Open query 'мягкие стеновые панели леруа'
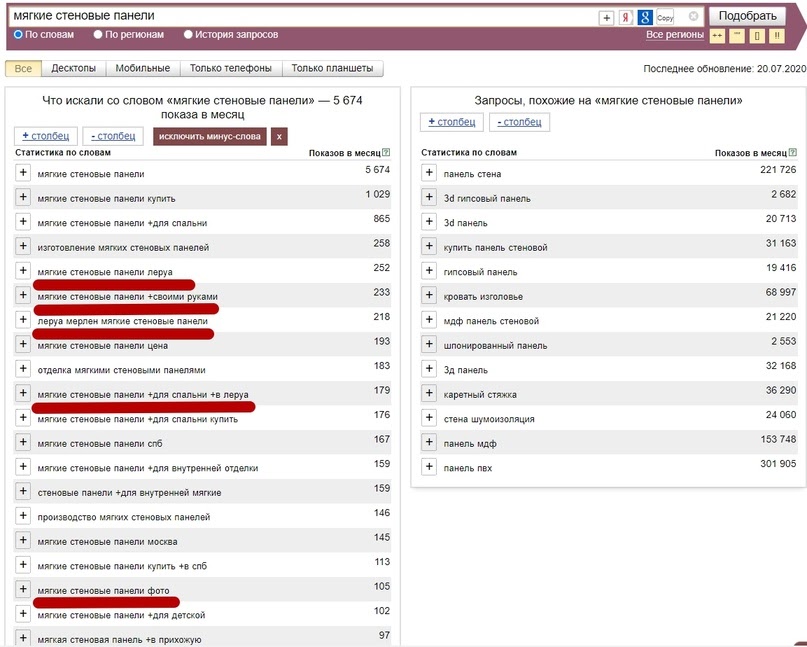 tap(105, 272)
